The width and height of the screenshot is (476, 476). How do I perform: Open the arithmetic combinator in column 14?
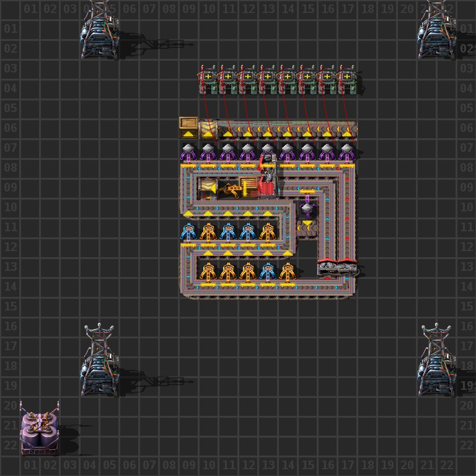coord(287,79)
